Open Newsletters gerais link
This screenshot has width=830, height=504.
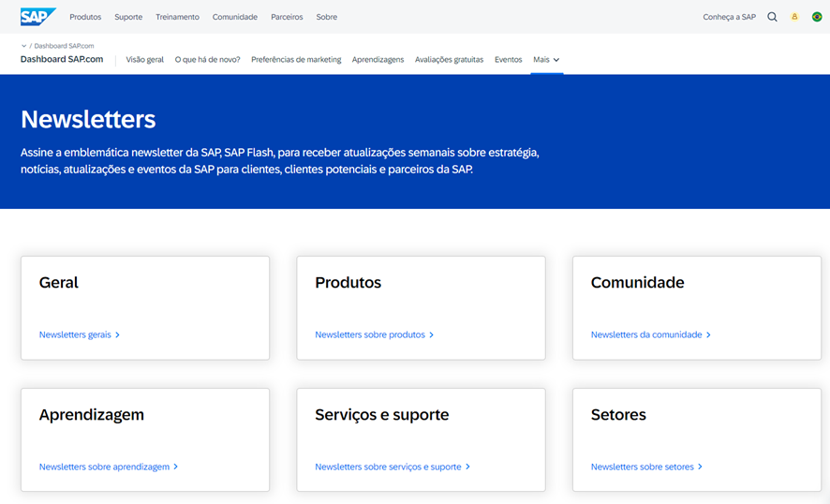(x=80, y=334)
